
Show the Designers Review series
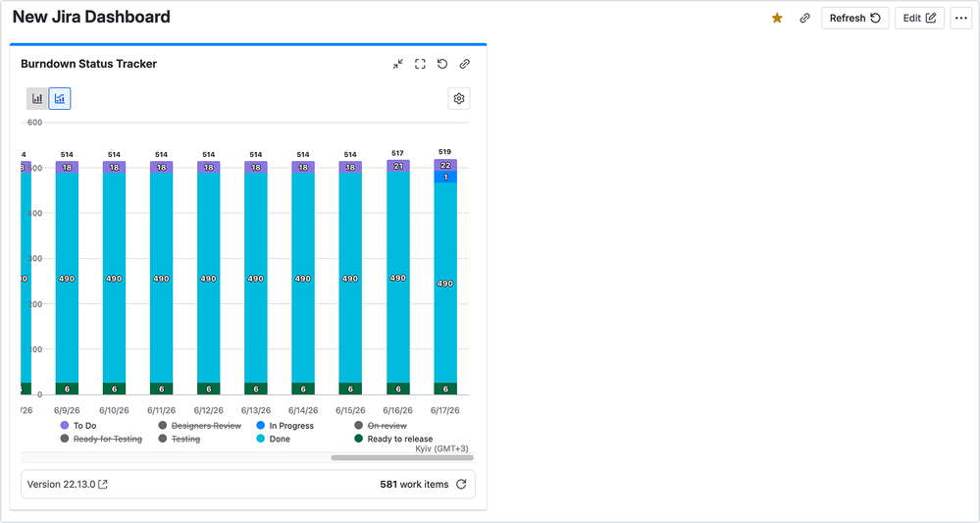pos(200,426)
